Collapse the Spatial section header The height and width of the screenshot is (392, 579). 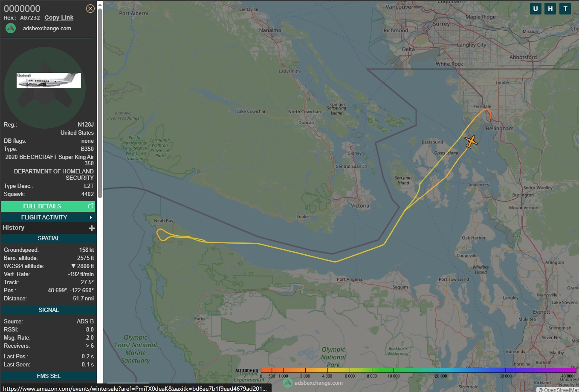49,238
